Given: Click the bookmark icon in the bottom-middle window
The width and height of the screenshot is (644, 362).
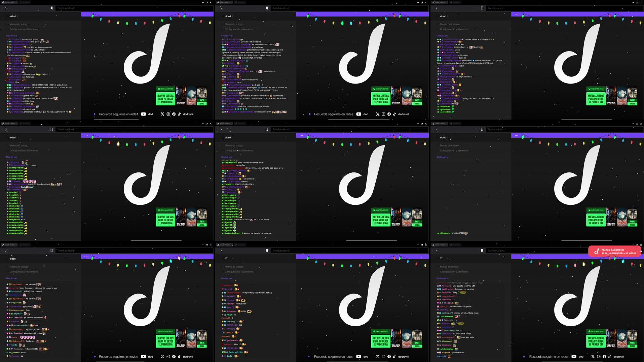Looking at the screenshot, I should click(267, 251).
